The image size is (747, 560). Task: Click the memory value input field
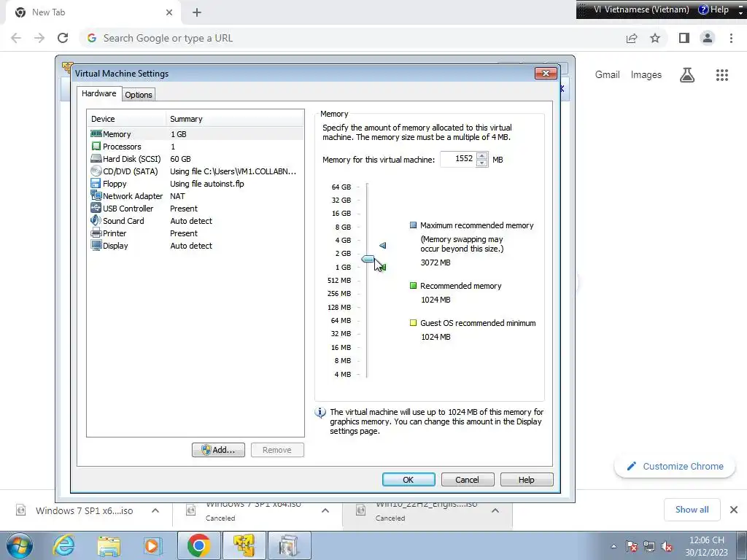(x=458, y=159)
